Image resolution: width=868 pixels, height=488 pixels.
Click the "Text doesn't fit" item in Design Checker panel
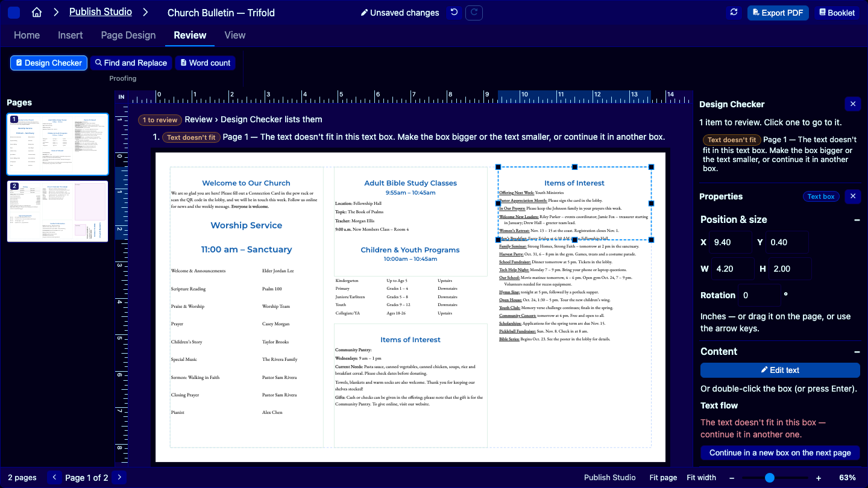[779, 154]
